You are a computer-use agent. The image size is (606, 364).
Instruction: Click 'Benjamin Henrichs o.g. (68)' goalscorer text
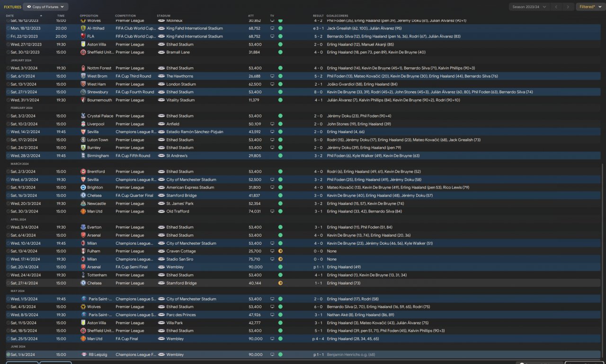click(351, 355)
